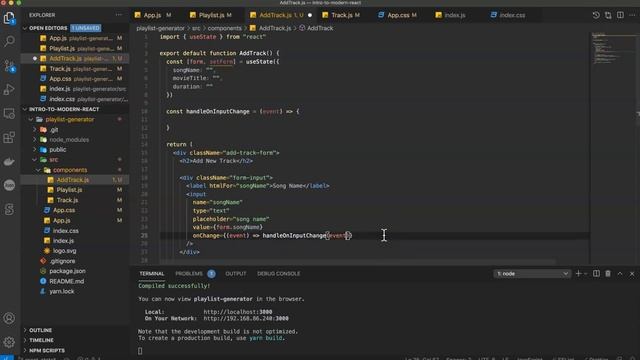The image size is (640, 360).
Task: Switch to the Playlist.js editor tab
Action: pyautogui.click(x=211, y=15)
